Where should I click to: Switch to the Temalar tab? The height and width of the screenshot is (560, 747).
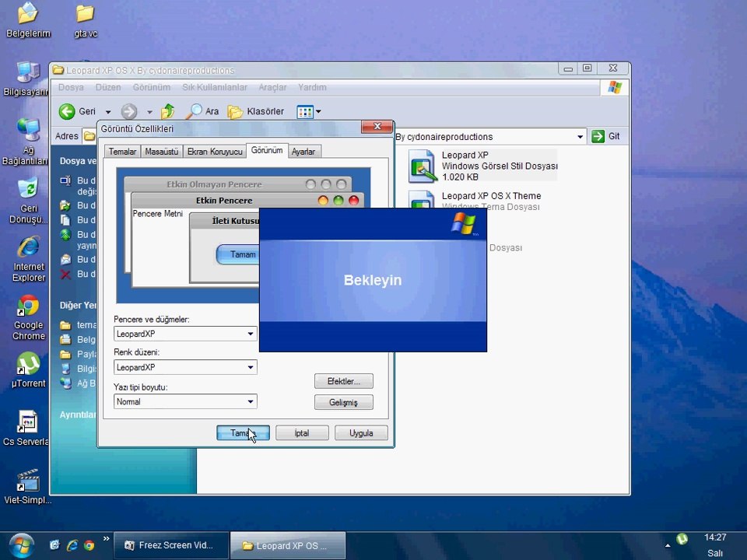point(122,152)
